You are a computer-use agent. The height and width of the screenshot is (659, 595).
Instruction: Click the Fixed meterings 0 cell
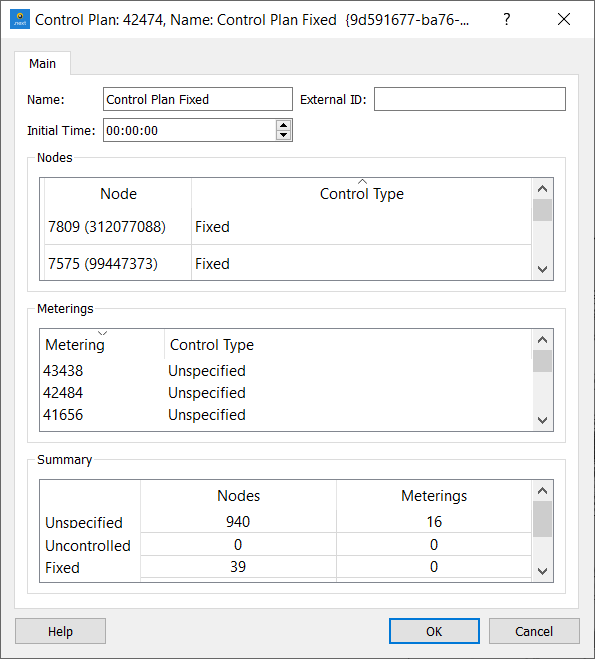pyautogui.click(x=434, y=567)
